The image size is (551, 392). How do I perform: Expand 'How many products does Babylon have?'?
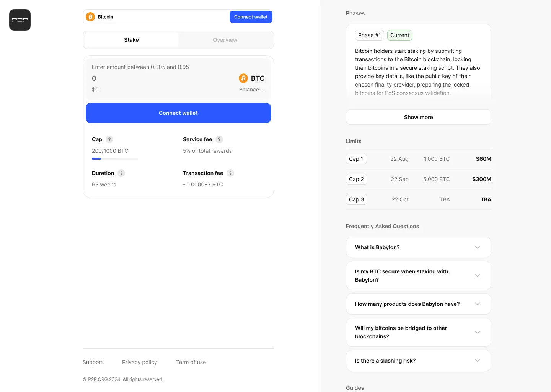[x=419, y=304]
